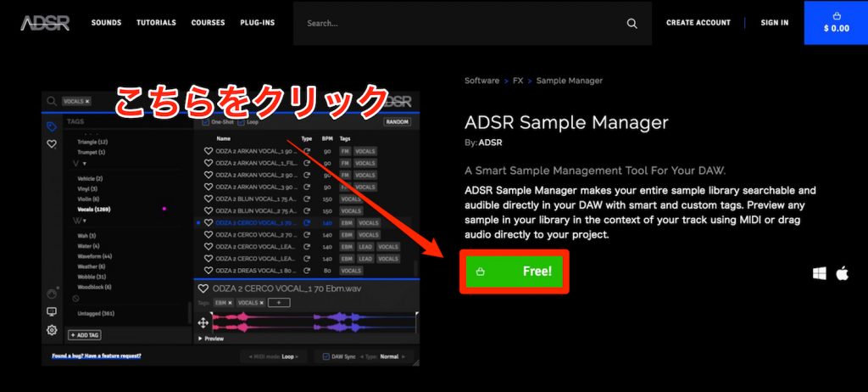Click the plugin's search magnifier icon

52,102
